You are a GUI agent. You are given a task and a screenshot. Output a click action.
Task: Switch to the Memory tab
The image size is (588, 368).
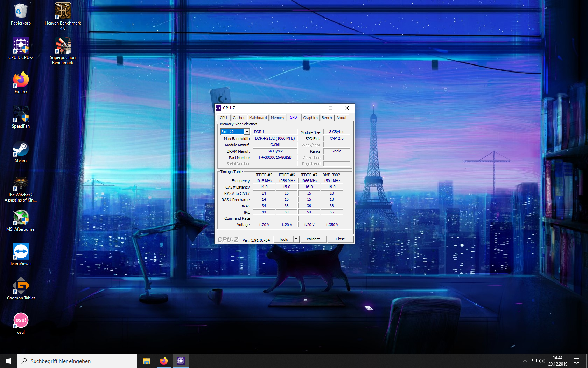point(278,118)
